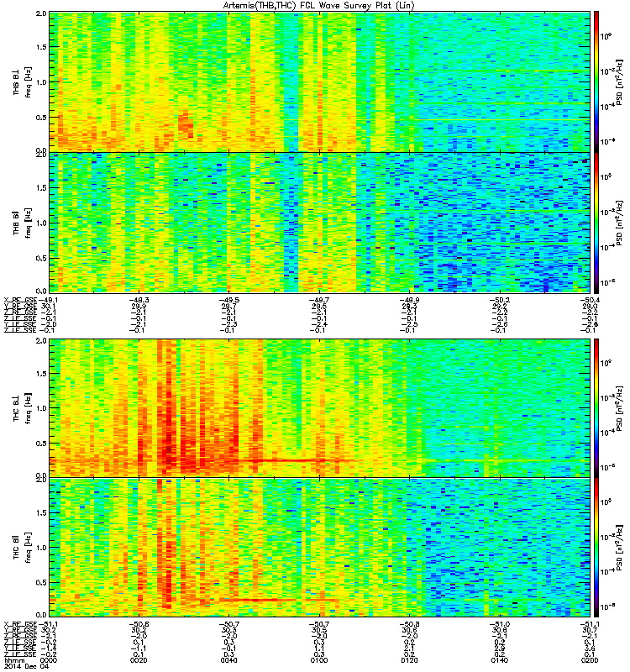Image resolution: width=630 pixels, height=672 pixels.
Task: Click the '1.0' frequency tick on THB B∥ panel
Action: pos(41,223)
